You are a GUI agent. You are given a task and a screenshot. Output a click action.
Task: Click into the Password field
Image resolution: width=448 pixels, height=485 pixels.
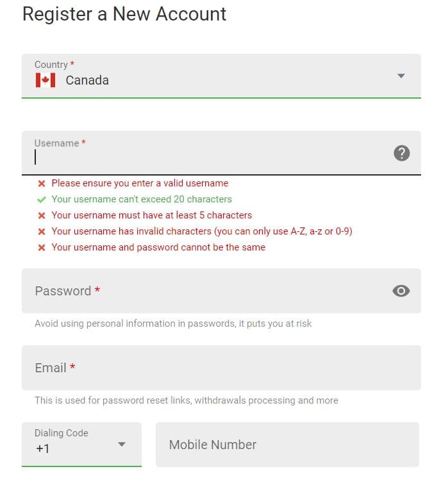205,291
